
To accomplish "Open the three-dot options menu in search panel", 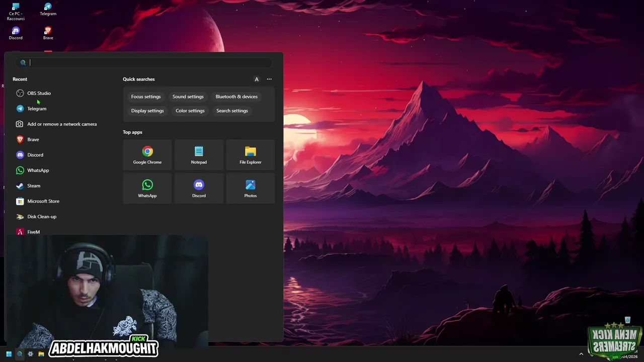I will pos(269,79).
